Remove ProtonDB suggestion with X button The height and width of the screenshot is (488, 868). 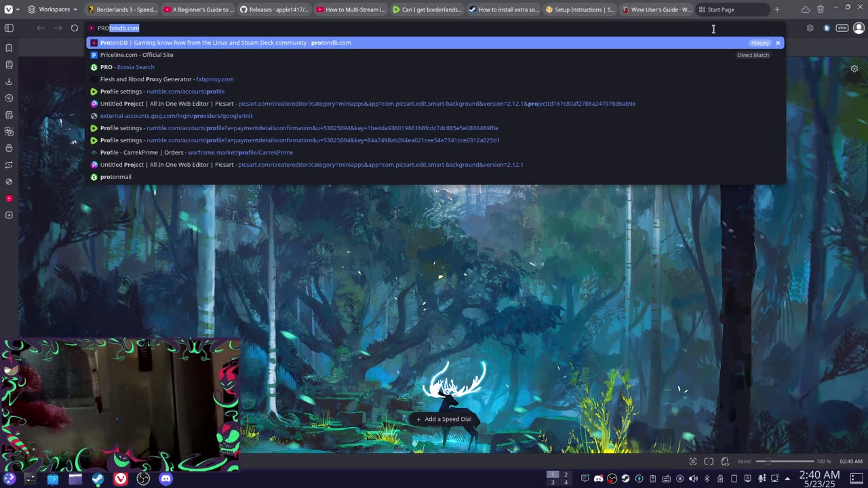(778, 43)
